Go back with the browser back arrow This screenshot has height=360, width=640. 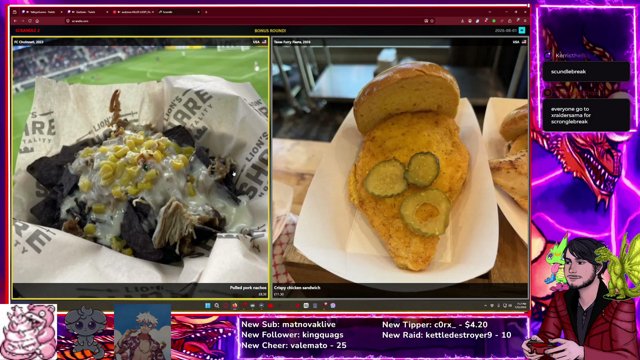(x=16, y=21)
